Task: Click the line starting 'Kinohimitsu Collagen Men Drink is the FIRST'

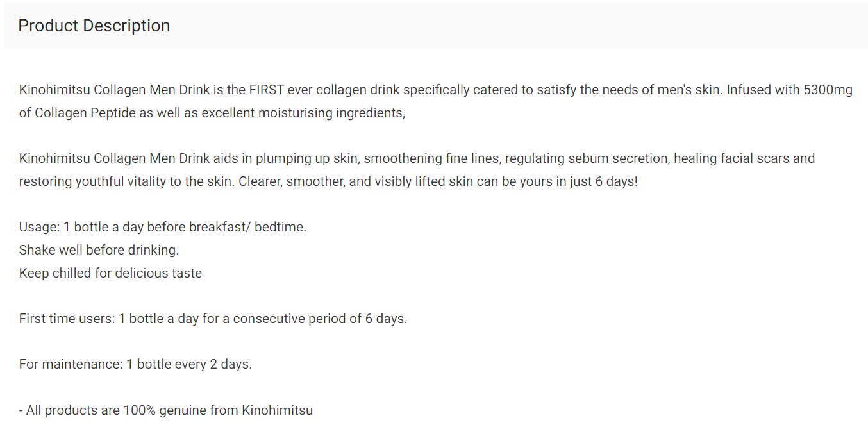Action: (436, 90)
